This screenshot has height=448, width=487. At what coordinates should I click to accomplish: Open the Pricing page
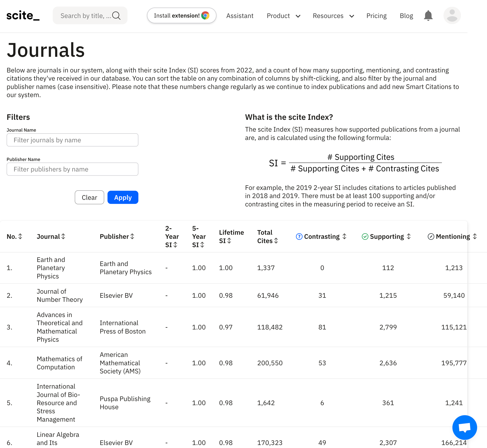(376, 16)
